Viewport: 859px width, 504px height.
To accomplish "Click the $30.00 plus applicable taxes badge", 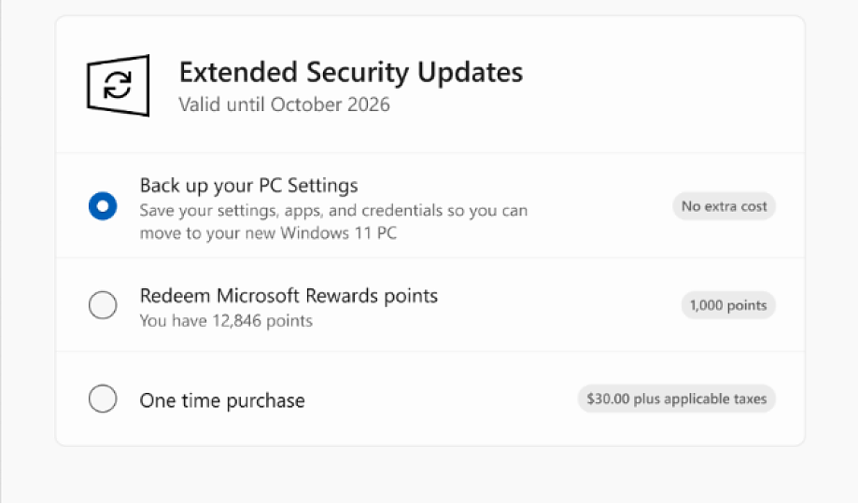I will (677, 399).
